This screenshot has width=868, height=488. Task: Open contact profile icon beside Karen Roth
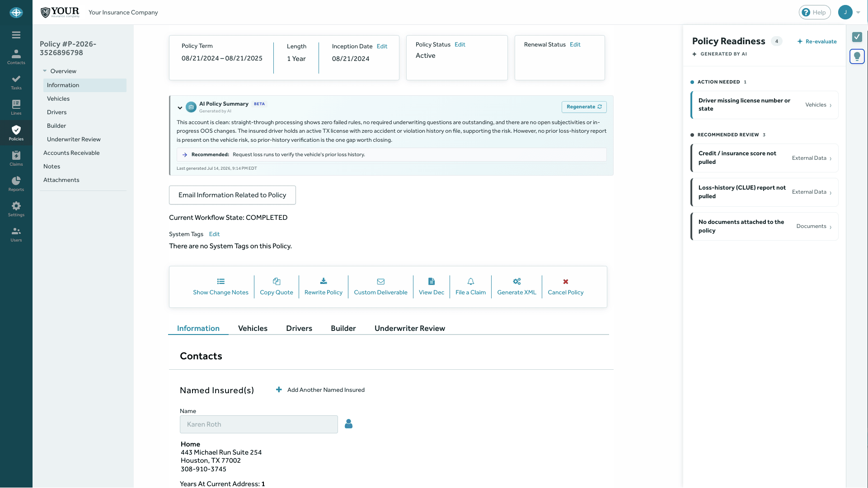pyautogui.click(x=348, y=424)
